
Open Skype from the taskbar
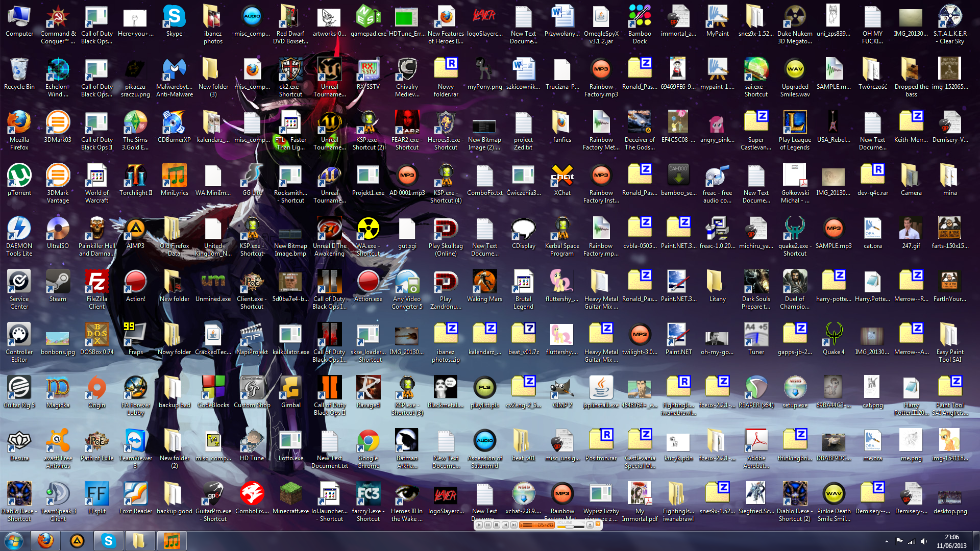point(109,540)
